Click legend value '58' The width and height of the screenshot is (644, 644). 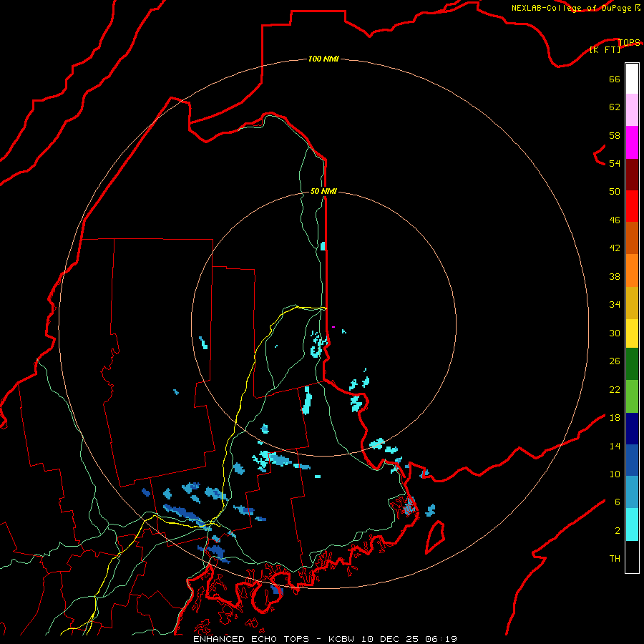(x=615, y=135)
